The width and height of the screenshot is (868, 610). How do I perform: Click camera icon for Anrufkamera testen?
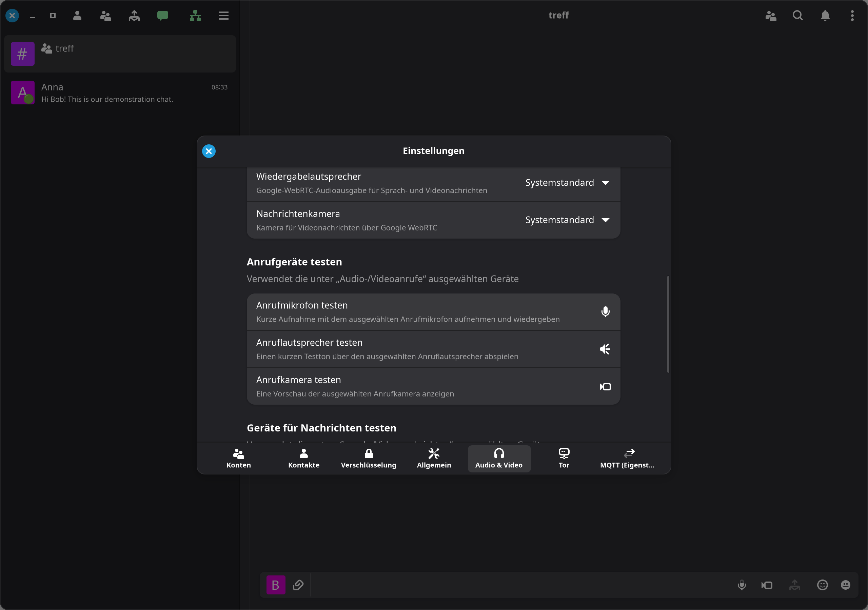point(605,386)
